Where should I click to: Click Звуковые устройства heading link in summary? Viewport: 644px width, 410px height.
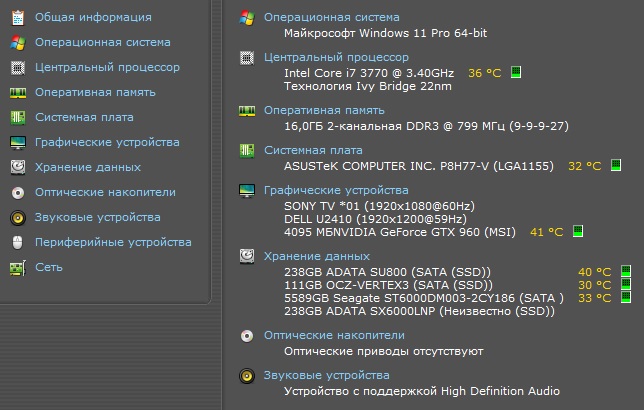pos(327,375)
